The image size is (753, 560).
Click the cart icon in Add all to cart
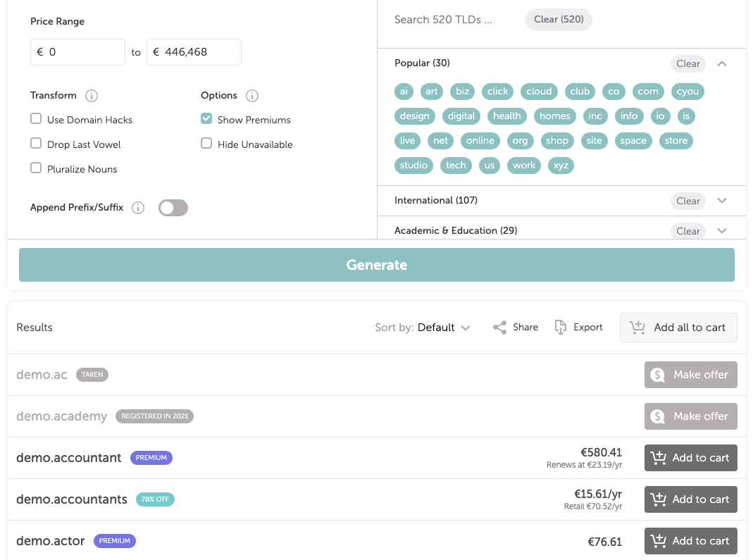point(637,327)
